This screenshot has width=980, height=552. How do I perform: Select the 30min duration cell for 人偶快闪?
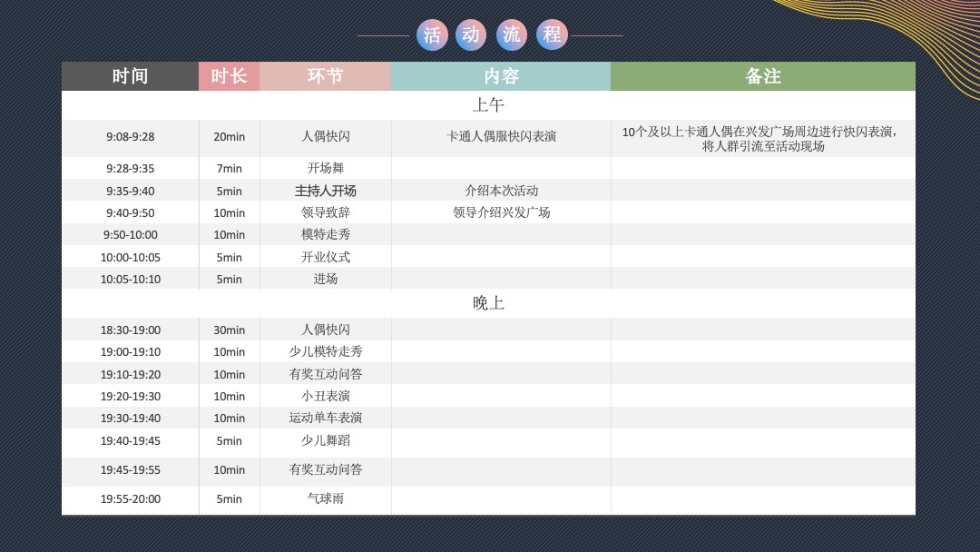point(229,329)
